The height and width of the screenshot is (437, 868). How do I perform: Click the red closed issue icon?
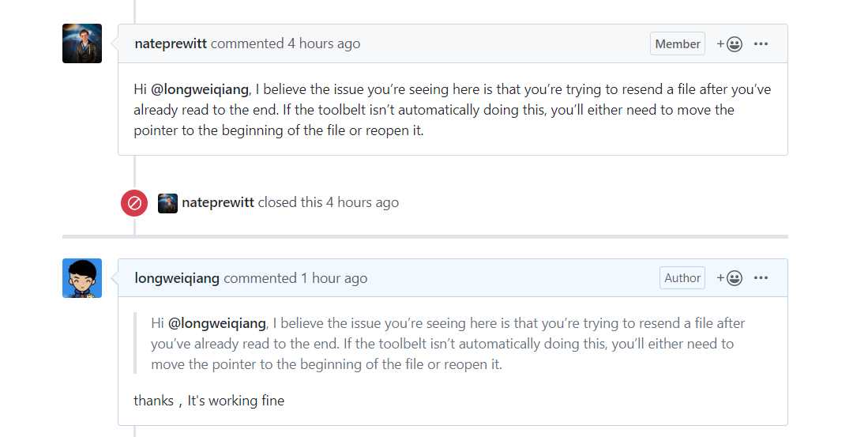[x=134, y=203]
